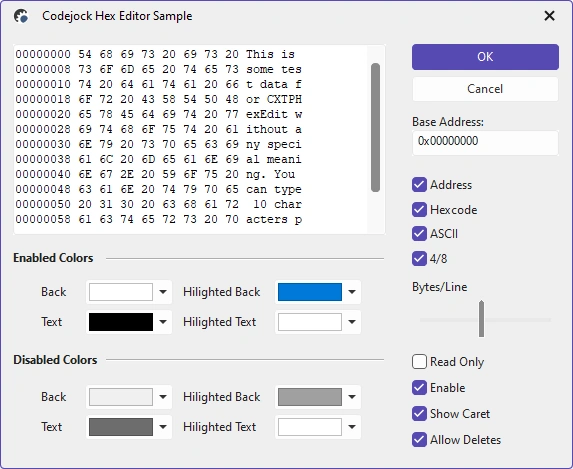Click the black Enabled Text color swatch
The image size is (573, 469).
(121, 322)
